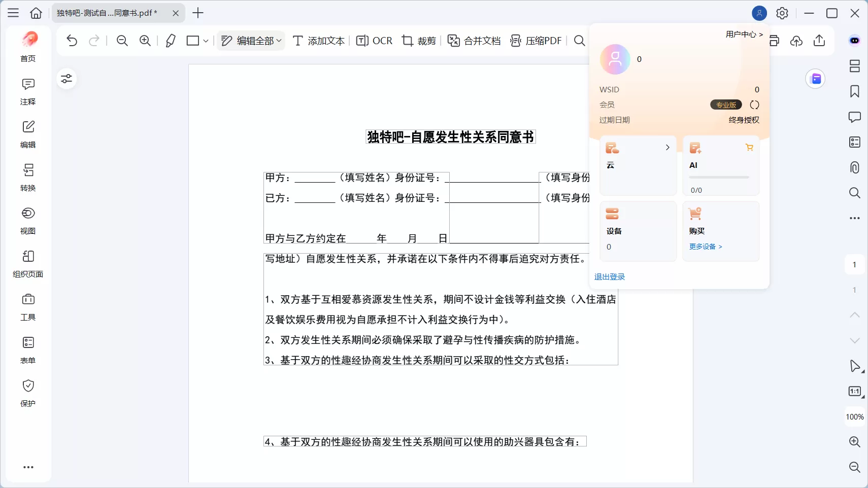Image resolution: width=868 pixels, height=488 pixels.
Task: Switch to the 转换 convert sidebar section
Action: click(x=28, y=177)
